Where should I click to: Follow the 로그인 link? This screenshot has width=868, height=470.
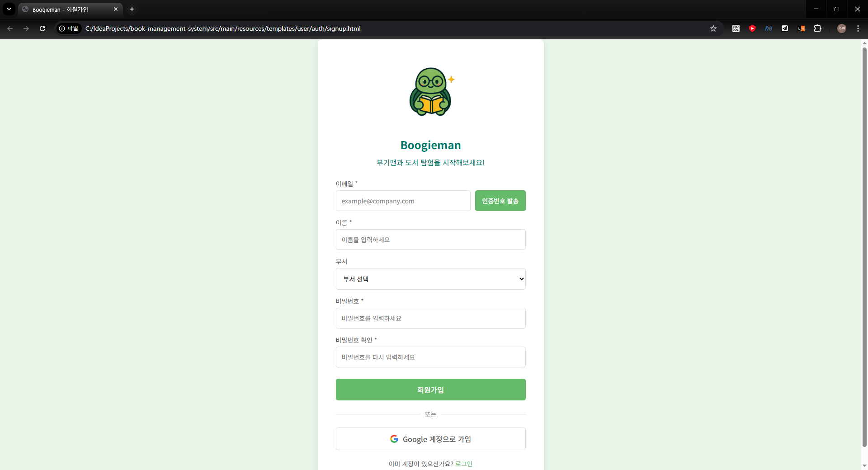point(463,464)
